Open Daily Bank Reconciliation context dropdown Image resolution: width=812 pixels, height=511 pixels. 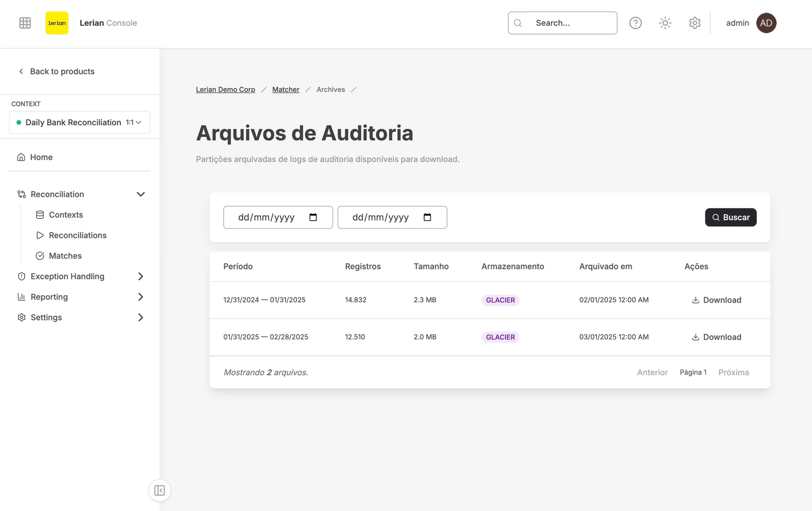point(80,122)
